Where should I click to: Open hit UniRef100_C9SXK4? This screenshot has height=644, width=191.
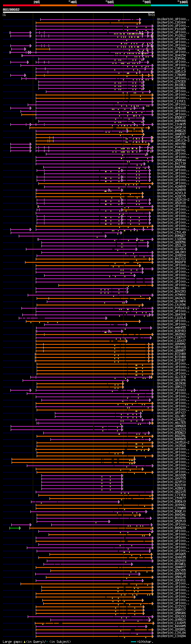[x=171, y=22]
